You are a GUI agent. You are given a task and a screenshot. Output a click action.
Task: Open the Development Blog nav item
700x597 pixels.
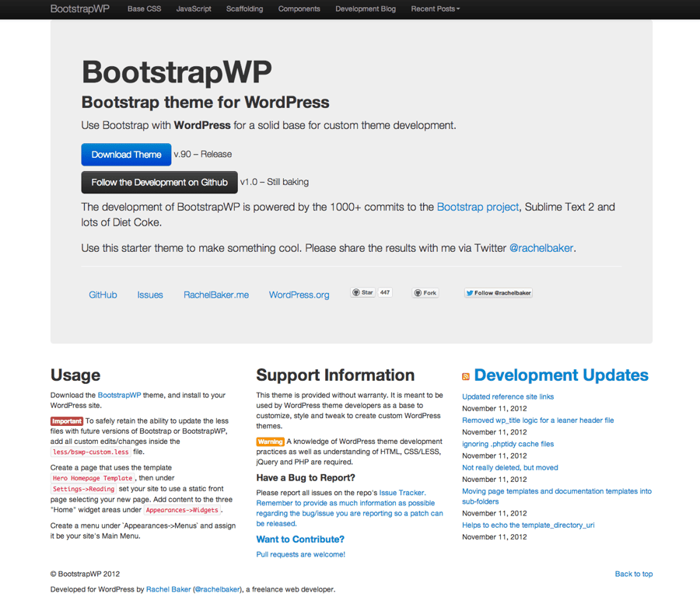click(366, 9)
